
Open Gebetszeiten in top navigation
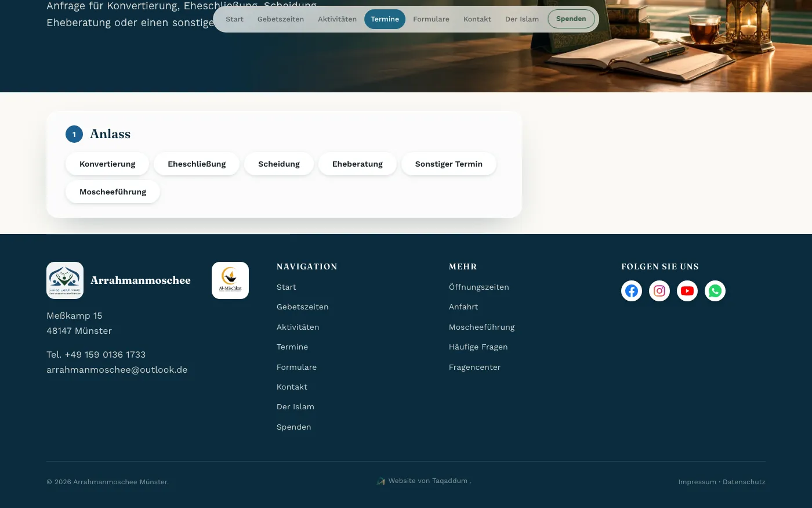click(x=281, y=19)
